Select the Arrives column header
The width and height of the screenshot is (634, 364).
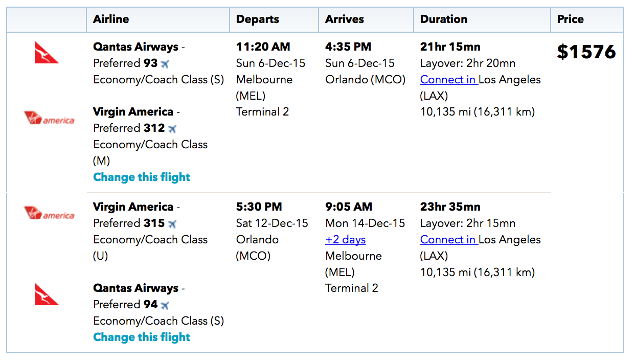345,19
